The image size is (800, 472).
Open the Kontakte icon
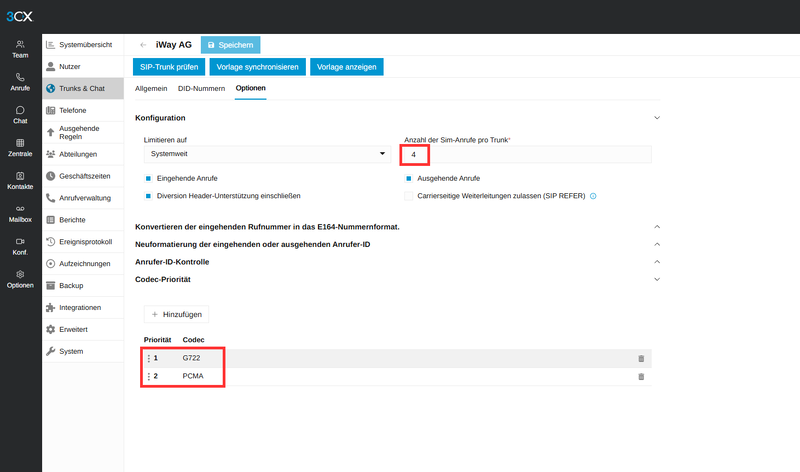[x=20, y=176]
